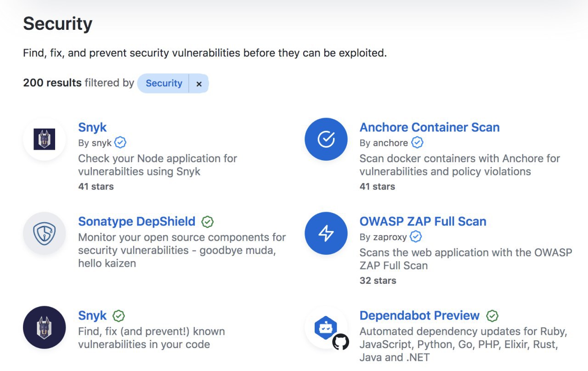Click the Anchore Container Scan checkmark icon
Viewport: 588px width, 371px height.
pos(326,139)
